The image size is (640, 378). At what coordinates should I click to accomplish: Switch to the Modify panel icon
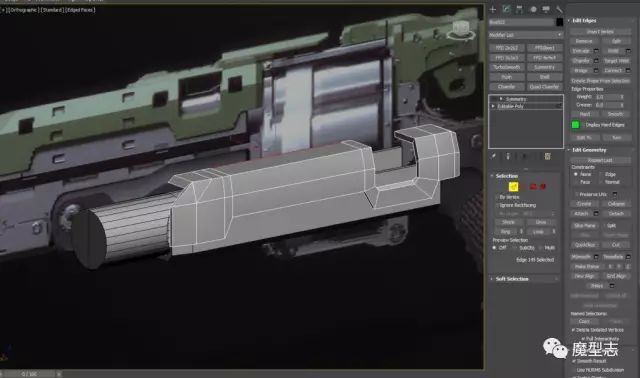pos(506,9)
